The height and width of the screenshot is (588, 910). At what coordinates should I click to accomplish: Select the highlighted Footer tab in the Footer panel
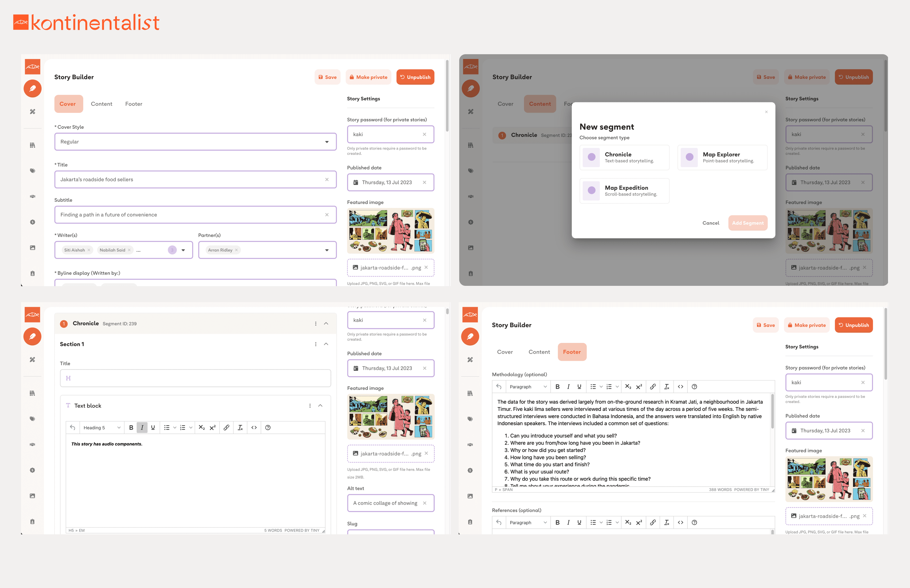click(x=572, y=352)
